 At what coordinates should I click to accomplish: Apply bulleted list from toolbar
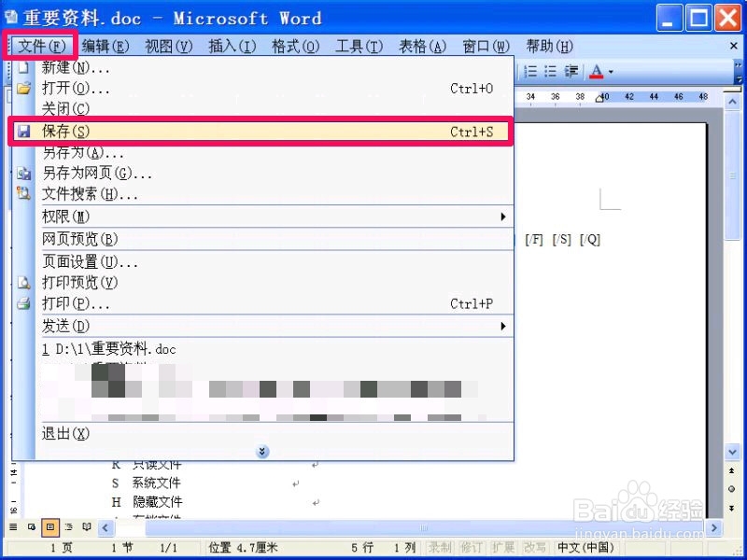pyautogui.click(x=550, y=72)
